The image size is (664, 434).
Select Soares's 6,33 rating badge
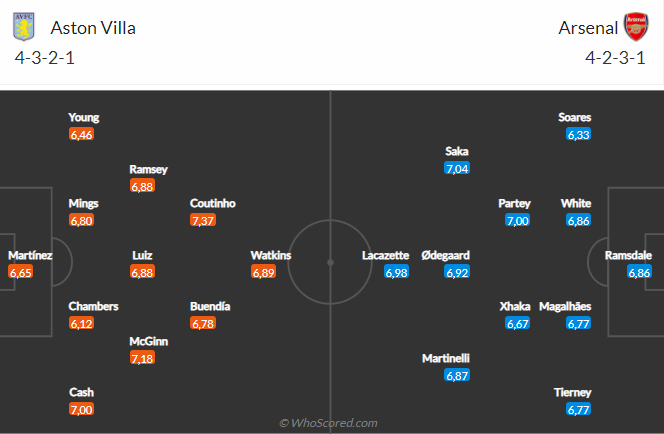(578, 133)
